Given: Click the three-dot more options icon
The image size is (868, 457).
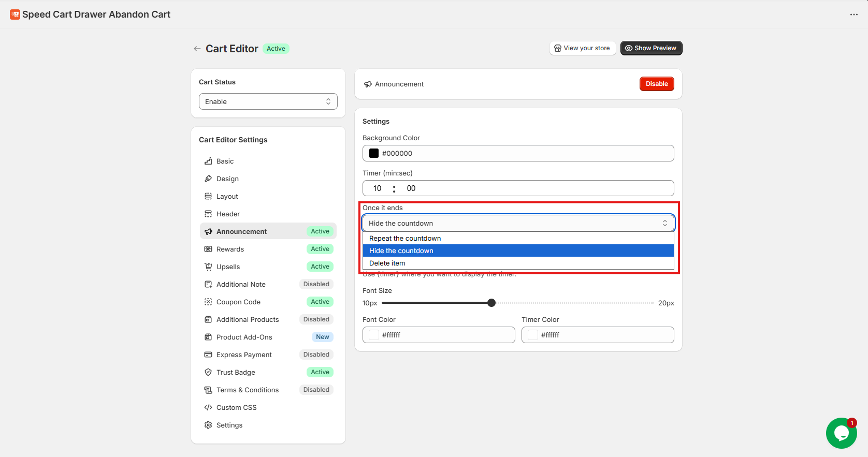Looking at the screenshot, I should 853,14.
